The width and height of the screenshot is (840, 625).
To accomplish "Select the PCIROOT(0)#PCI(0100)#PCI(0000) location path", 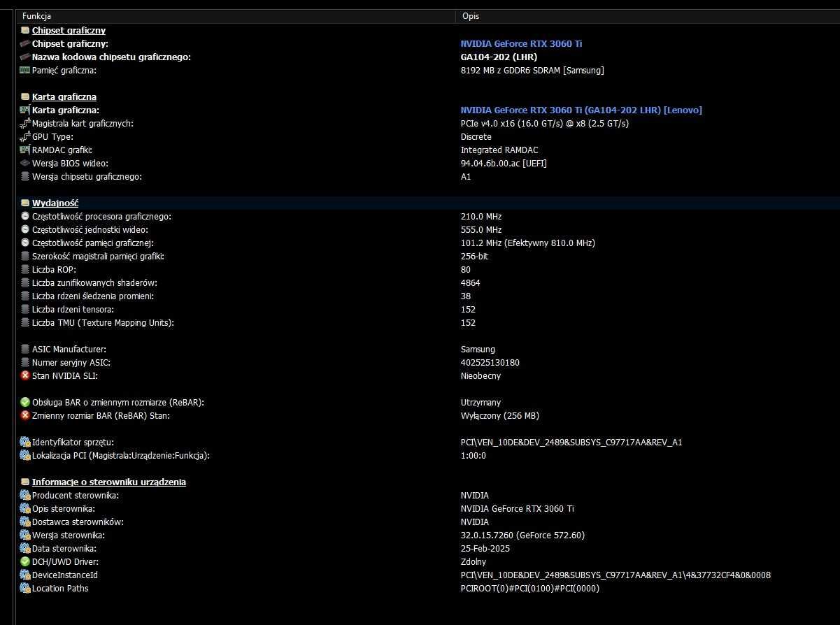I will coord(530,588).
